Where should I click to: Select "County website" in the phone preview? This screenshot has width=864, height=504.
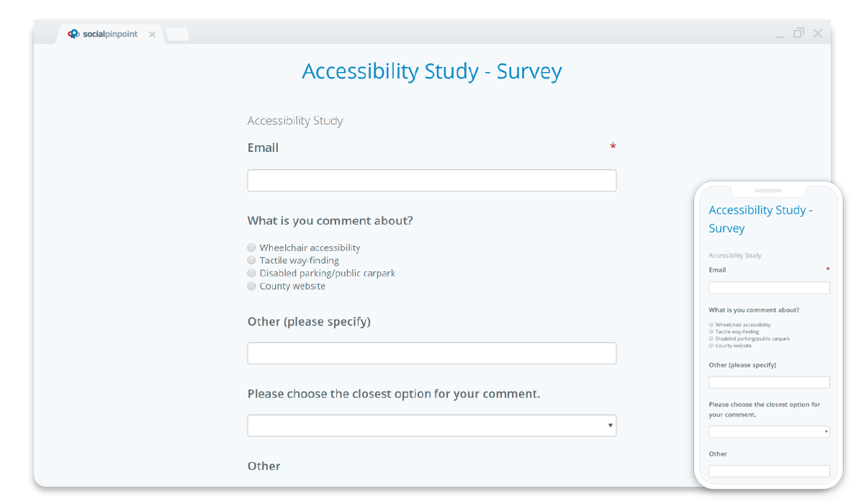[710, 346]
